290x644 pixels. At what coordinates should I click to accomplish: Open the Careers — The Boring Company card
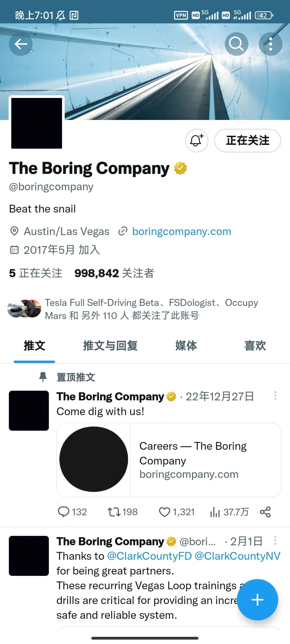click(x=169, y=460)
